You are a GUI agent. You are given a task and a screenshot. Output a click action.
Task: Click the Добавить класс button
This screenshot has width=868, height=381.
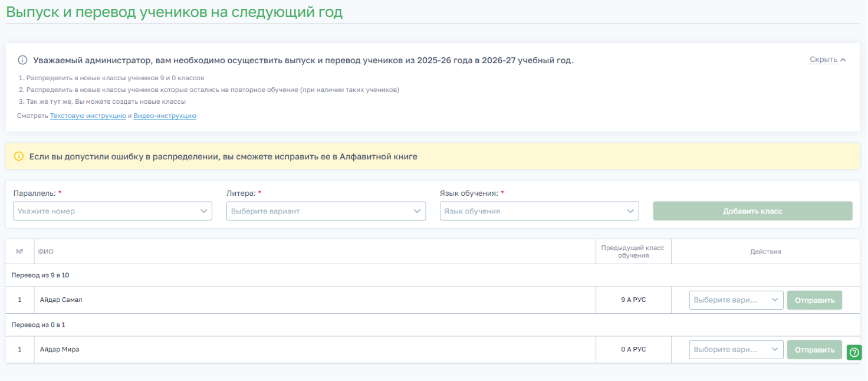coord(752,211)
